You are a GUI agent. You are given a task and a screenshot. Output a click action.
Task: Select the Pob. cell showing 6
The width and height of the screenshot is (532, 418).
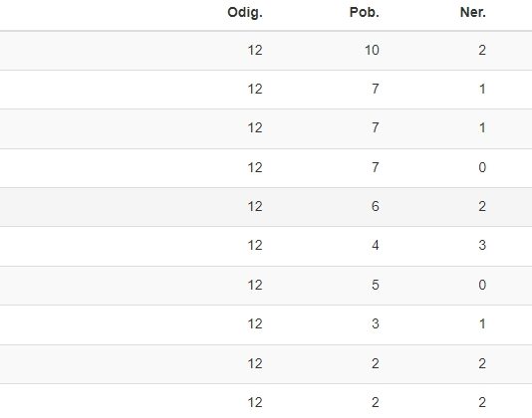[376, 206]
